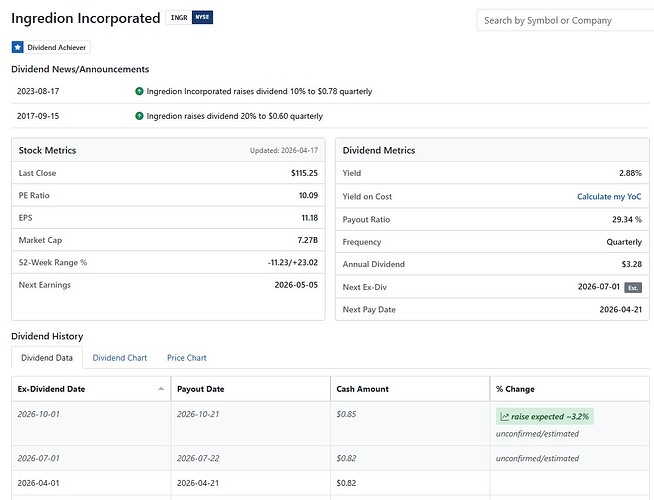Click the Ingredion Incorporated page title
This screenshot has height=500, width=654.
click(86, 18)
